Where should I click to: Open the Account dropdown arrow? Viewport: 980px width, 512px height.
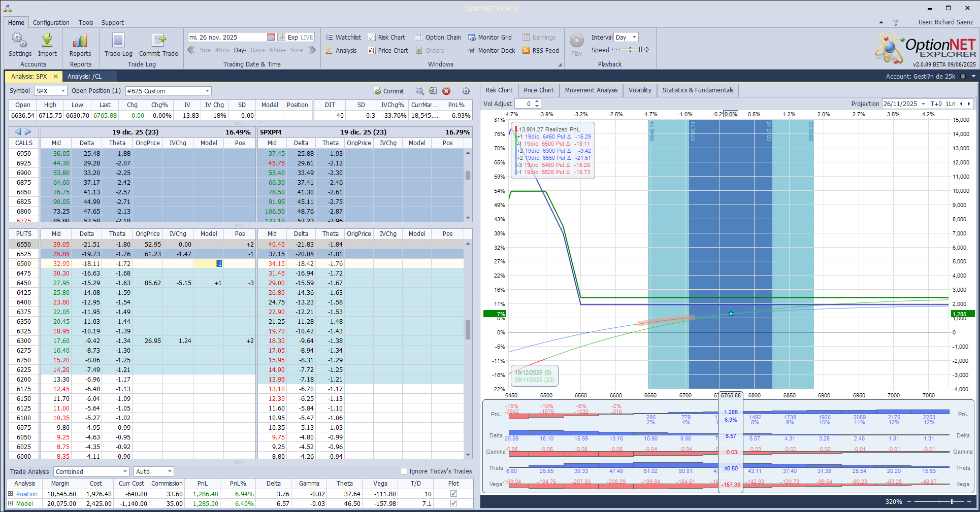[973, 77]
